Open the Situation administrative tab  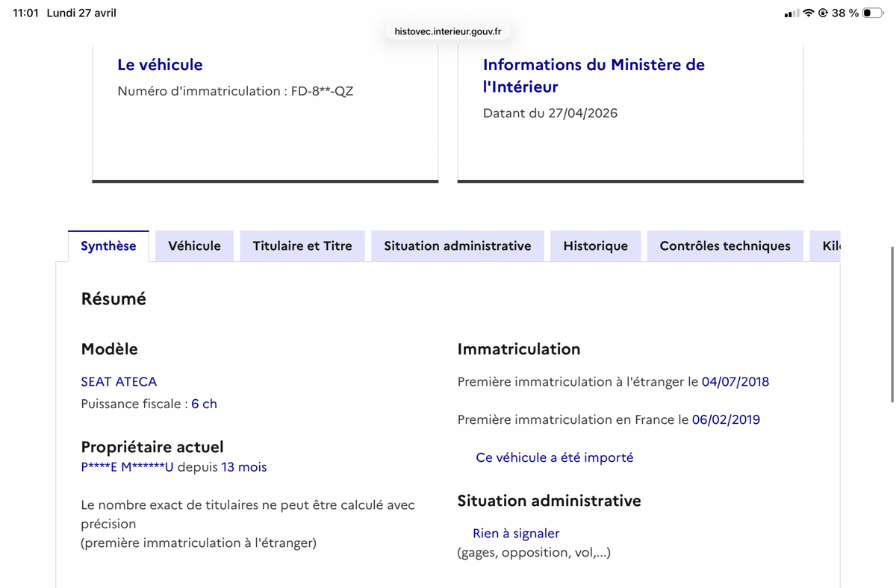pyautogui.click(x=458, y=245)
